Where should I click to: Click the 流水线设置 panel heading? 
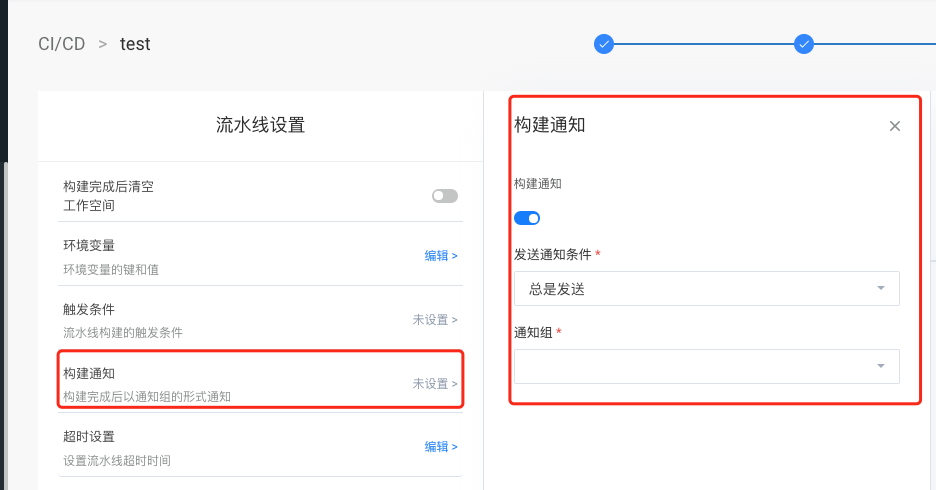pos(260,125)
